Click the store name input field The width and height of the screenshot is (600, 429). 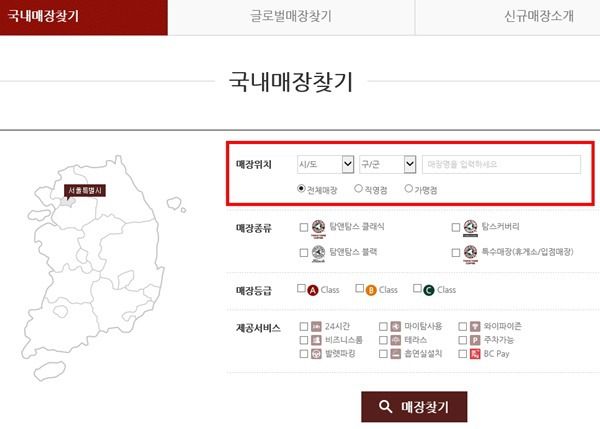tap(501, 165)
